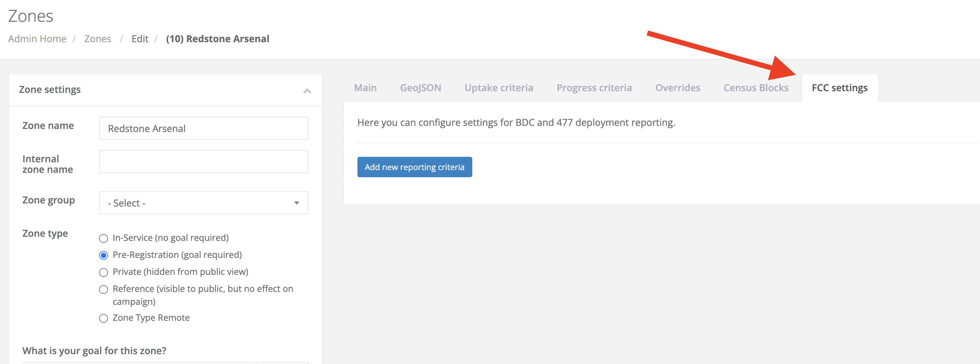
Task: Pick the Reference zone type option
Action: [x=103, y=289]
